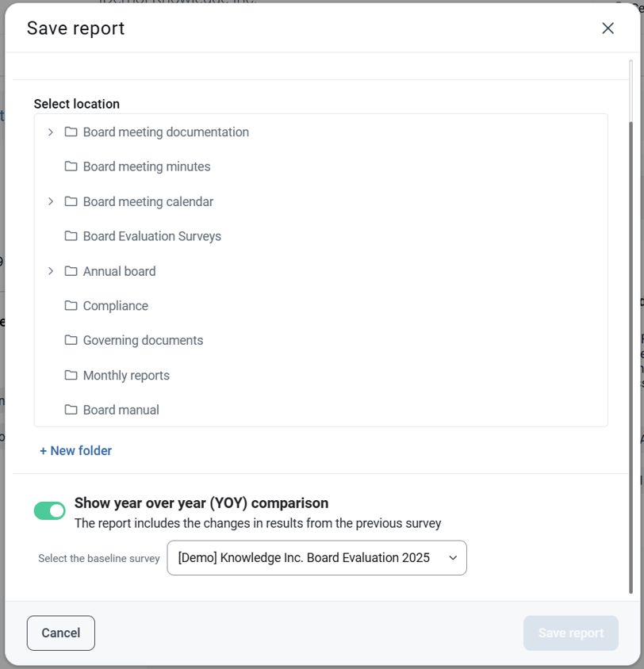Click the dialog's vertical scrollbar

click(631, 357)
